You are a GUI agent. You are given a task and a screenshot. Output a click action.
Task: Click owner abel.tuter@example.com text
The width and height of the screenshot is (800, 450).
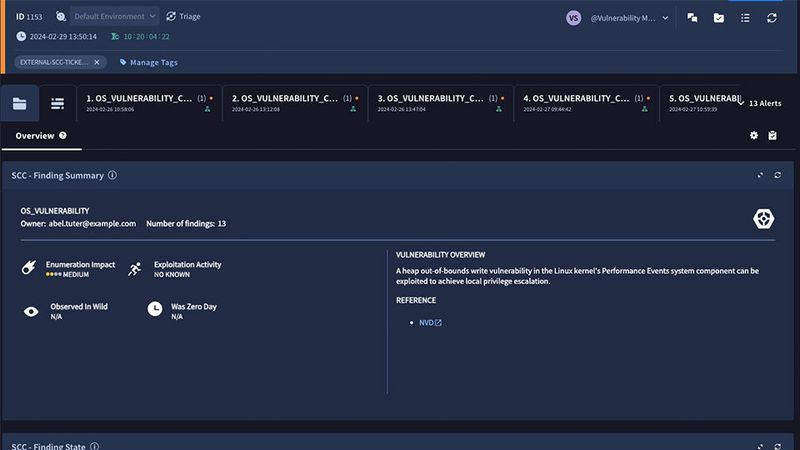pos(92,223)
